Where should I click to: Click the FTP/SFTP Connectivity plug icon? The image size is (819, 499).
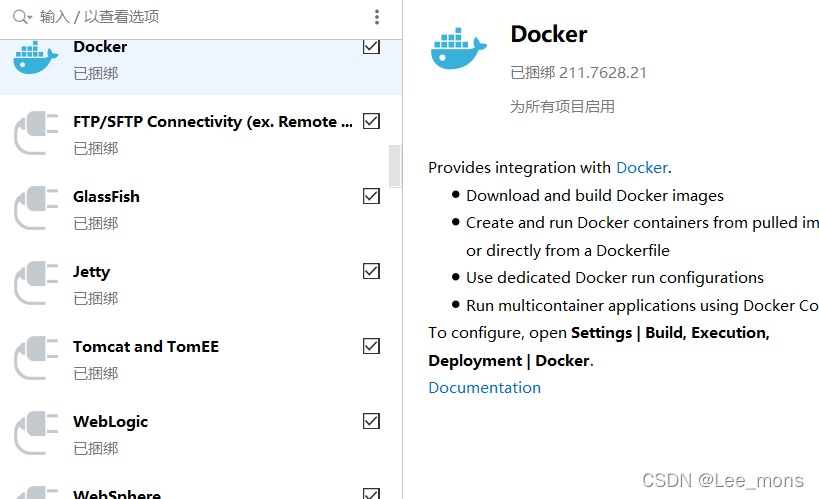point(36,134)
